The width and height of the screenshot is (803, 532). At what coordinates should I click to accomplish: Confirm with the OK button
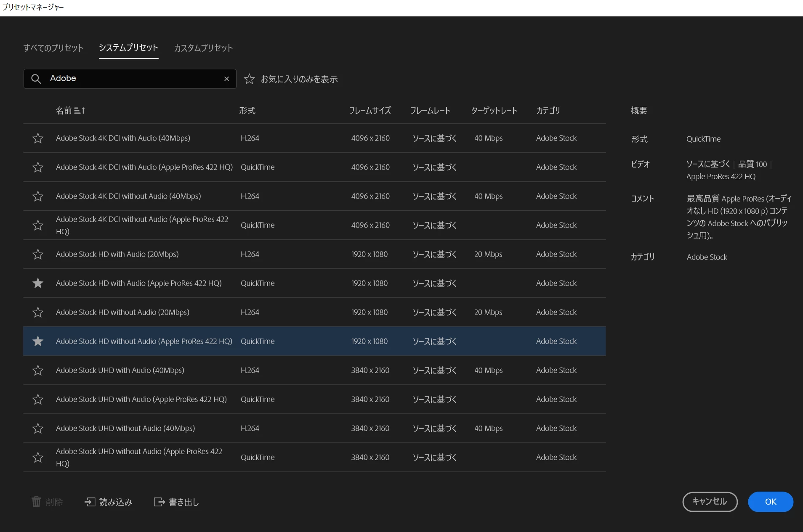coord(770,502)
